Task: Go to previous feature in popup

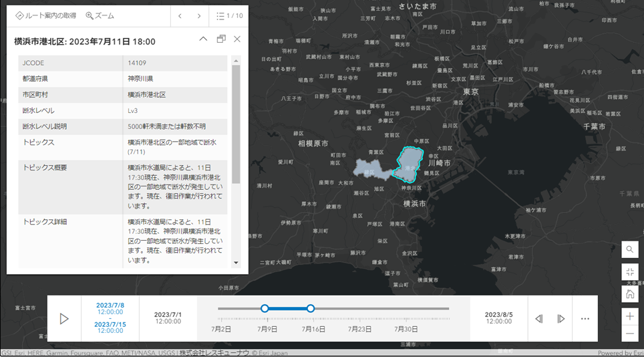Action: tap(180, 15)
